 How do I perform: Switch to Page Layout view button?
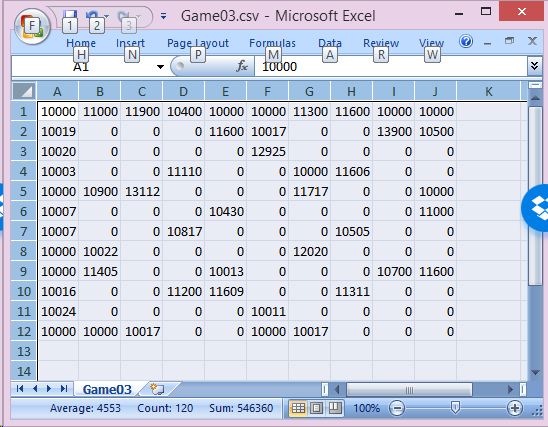317,408
